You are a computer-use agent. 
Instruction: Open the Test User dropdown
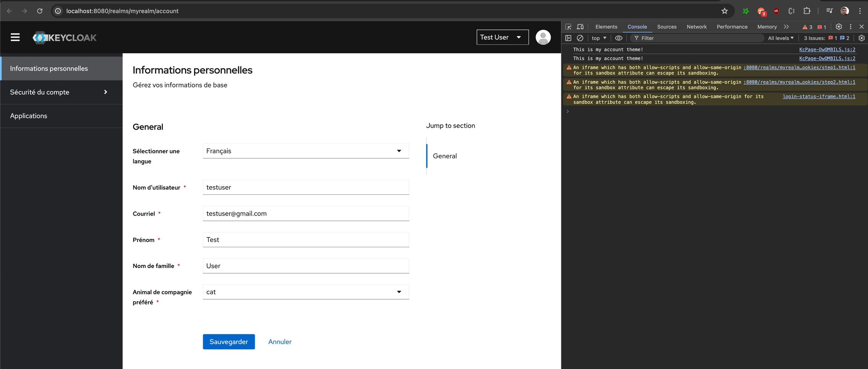click(502, 37)
